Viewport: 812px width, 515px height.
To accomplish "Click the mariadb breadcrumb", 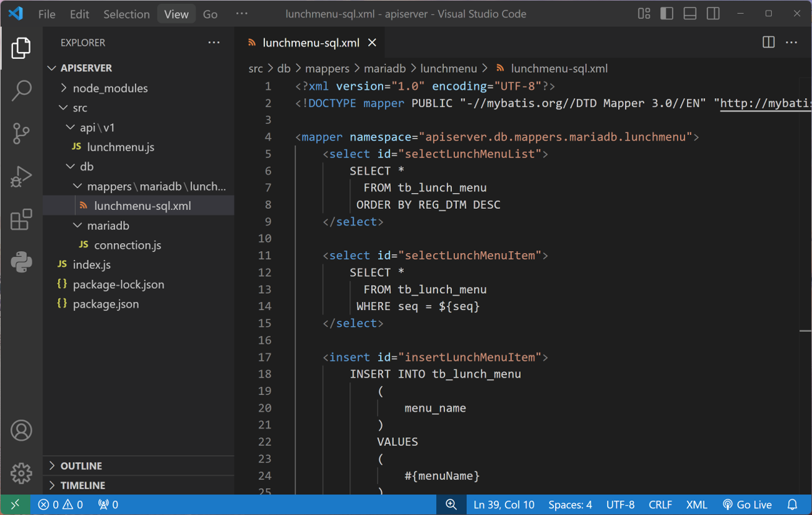I will (385, 69).
